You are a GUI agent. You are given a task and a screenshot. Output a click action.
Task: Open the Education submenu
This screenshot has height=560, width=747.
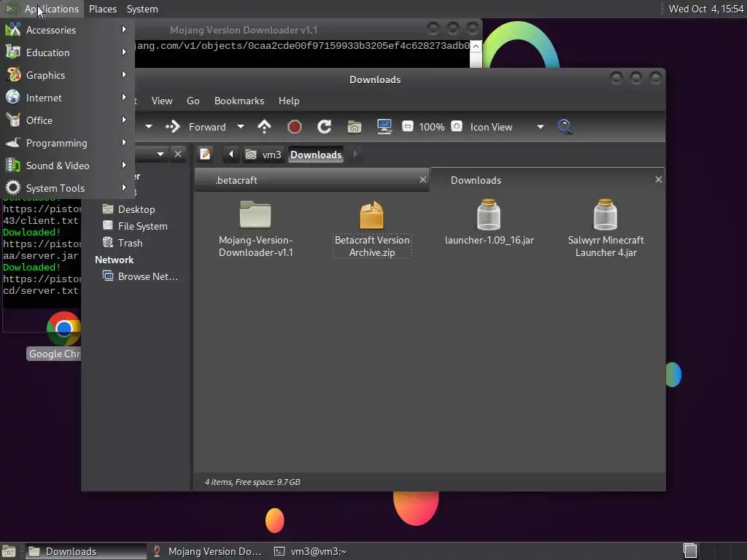click(67, 52)
